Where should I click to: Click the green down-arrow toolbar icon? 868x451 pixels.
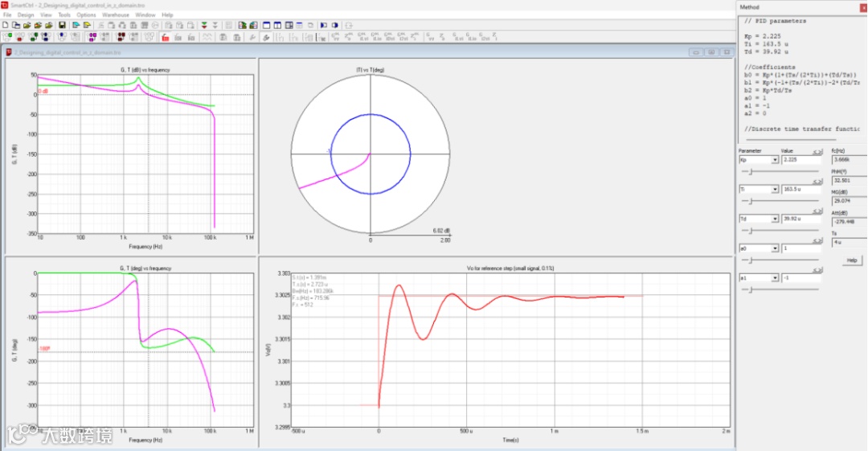204,25
